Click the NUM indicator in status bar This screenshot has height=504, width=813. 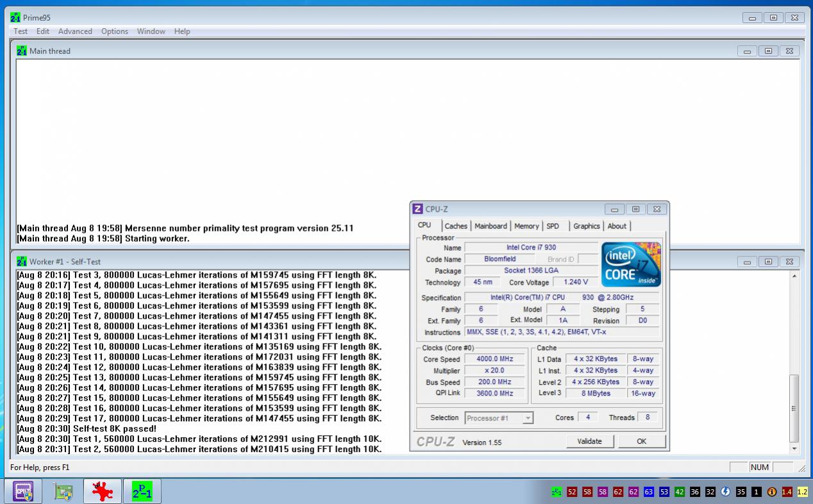click(x=760, y=467)
